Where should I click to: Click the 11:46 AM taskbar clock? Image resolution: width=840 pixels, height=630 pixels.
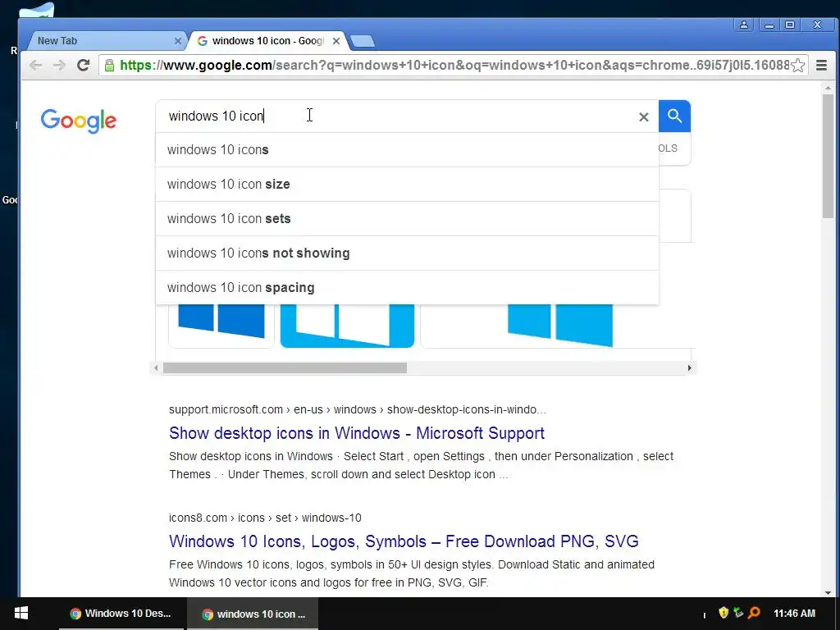pos(794,614)
